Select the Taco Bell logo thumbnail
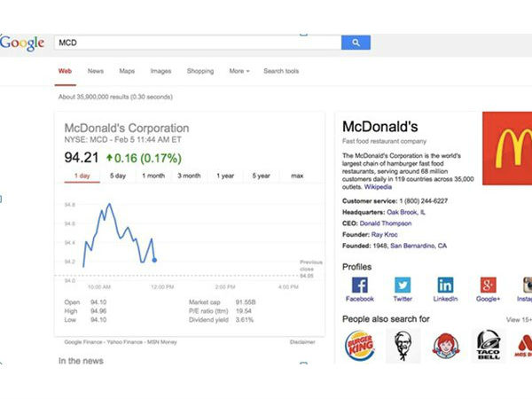The width and height of the screenshot is (532, 399). click(488, 343)
